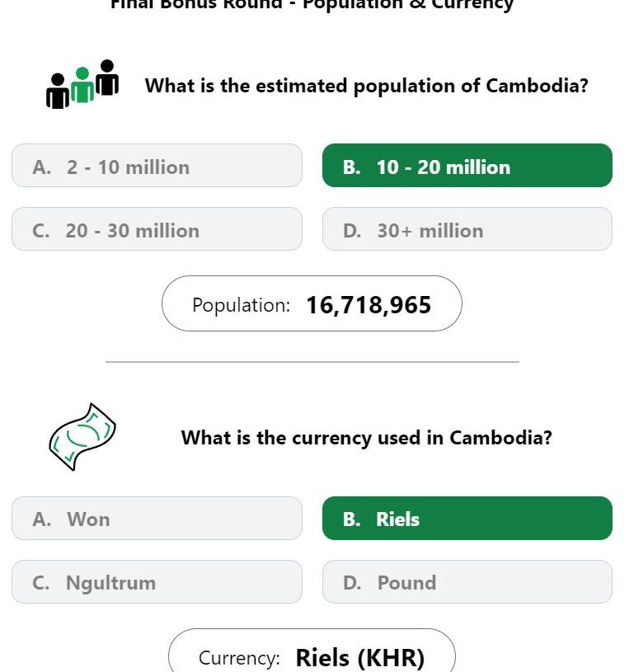Choose option C. 20 - 30 million

pyautogui.click(x=157, y=229)
